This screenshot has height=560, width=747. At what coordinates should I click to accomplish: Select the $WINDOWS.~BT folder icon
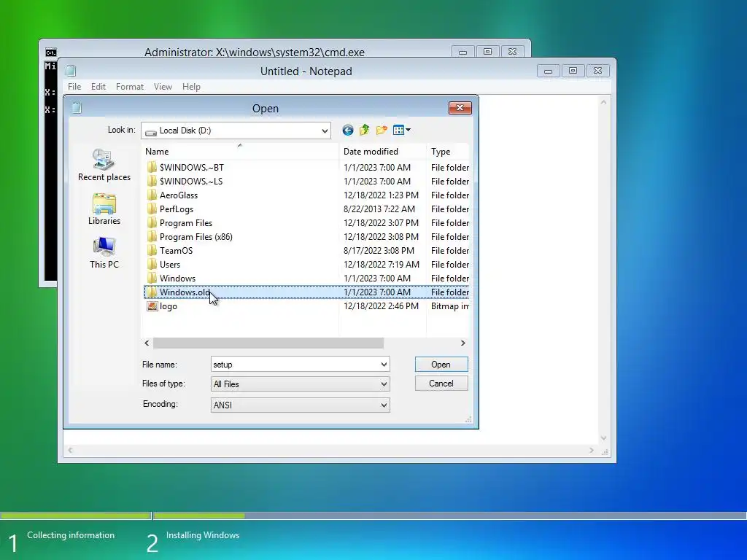pos(152,167)
